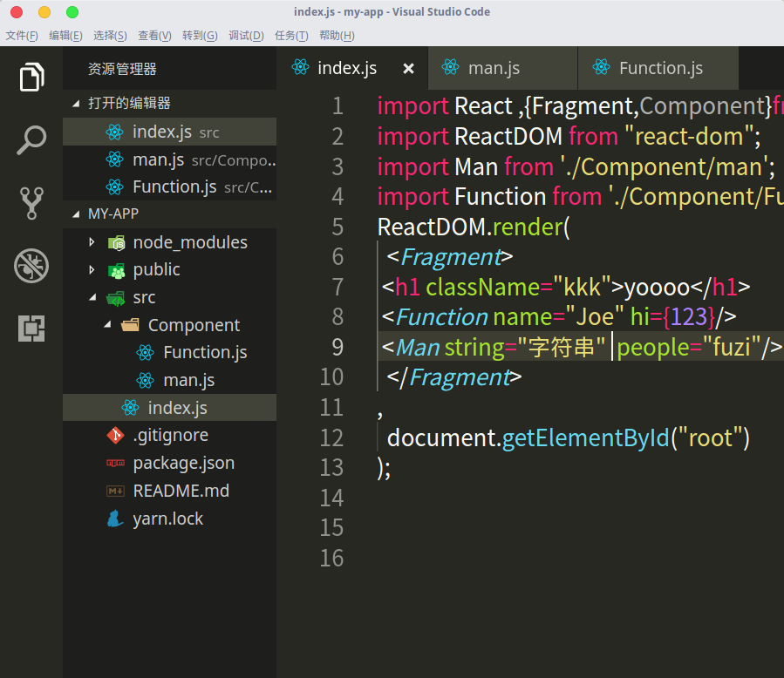Select man.js src/Compo.. in open editors
Image resolution: width=784 pixels, height=678 pixels.
(x=169, y=159)
